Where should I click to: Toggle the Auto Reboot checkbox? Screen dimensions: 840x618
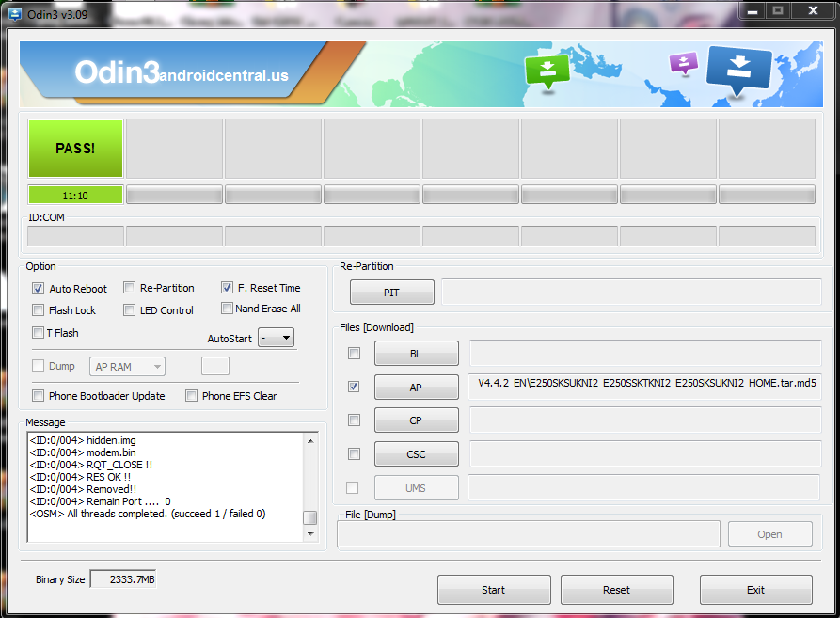coord(38,289)
